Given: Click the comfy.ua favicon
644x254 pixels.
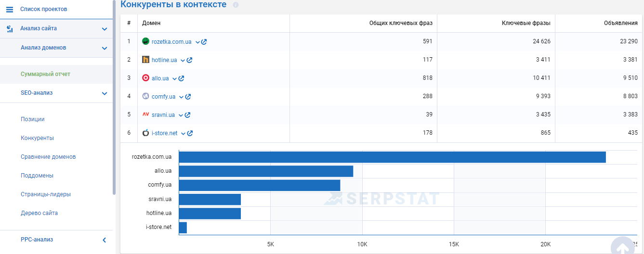Looking at the screenshot, I should 145,96.
